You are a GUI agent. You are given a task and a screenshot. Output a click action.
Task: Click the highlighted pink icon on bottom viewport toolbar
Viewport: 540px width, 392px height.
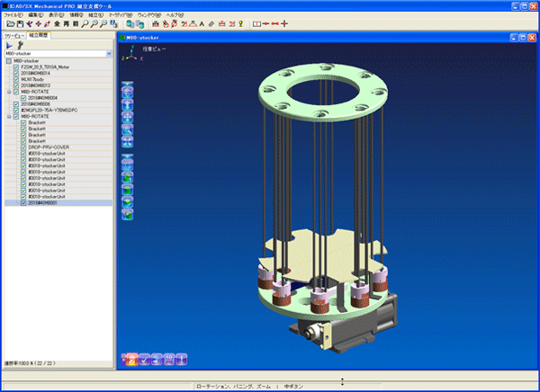coord(130,360)
